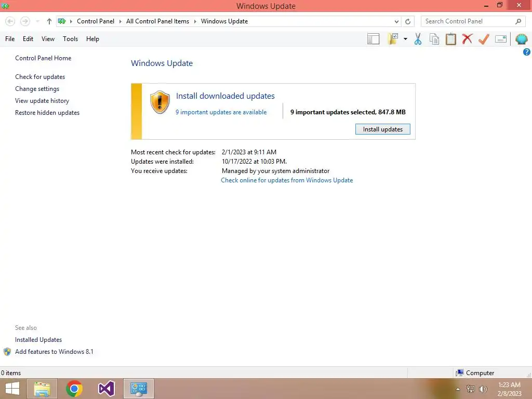Image resolution: width=532 pixels, height=399 pixels.
Task: Click the Start button on the taskbar
Action: click(x=12, y=389)
